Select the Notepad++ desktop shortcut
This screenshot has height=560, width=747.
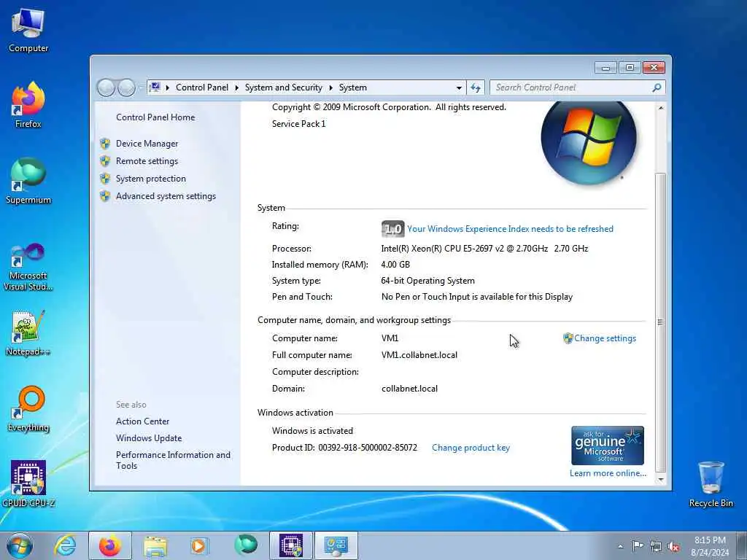(28, 332)
